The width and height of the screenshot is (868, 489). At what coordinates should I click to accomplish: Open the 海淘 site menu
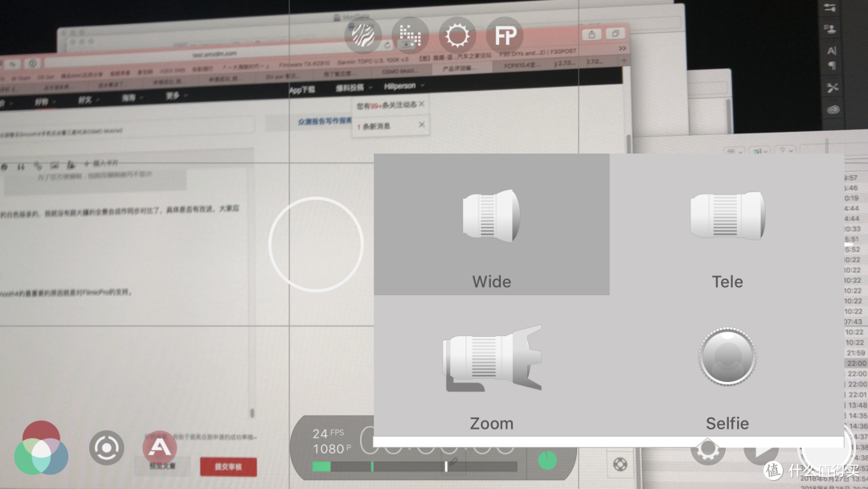point(132,98)
